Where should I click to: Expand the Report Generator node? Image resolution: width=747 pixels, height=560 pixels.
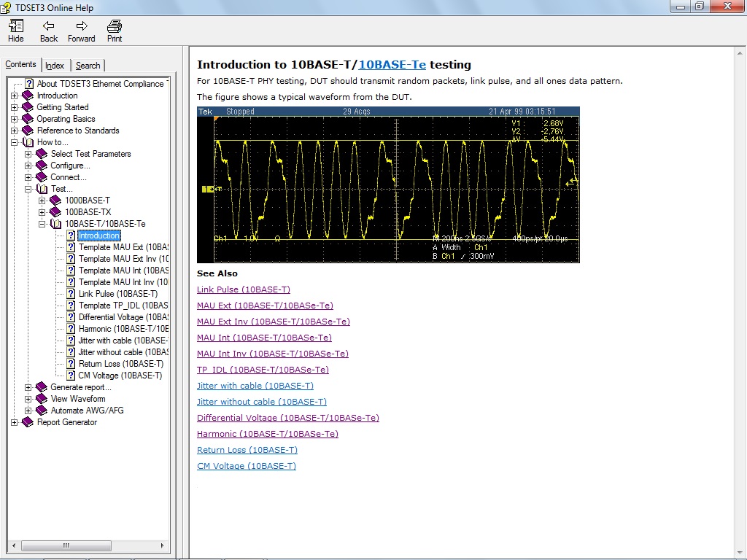pos(15,422)
